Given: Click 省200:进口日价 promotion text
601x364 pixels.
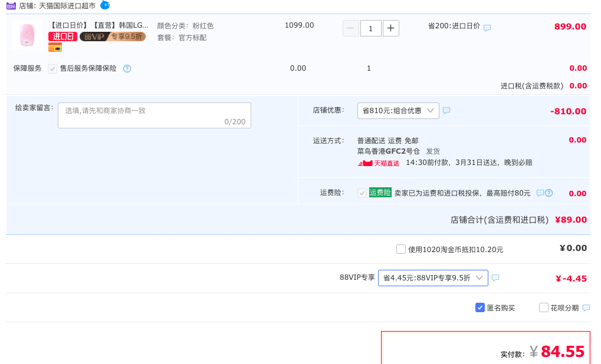Looking at the screenshot, I should pos(454,26).
